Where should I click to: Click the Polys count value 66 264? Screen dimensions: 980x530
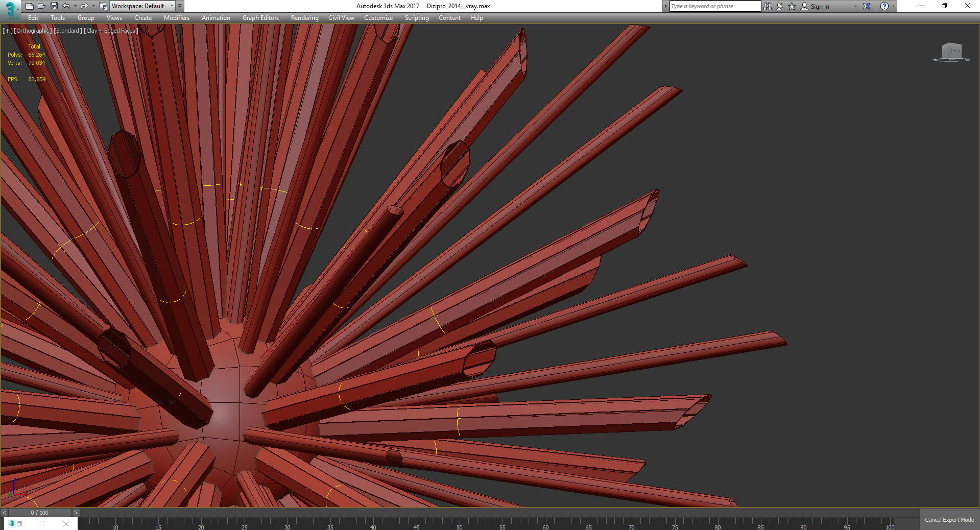(x=37, y=55)
